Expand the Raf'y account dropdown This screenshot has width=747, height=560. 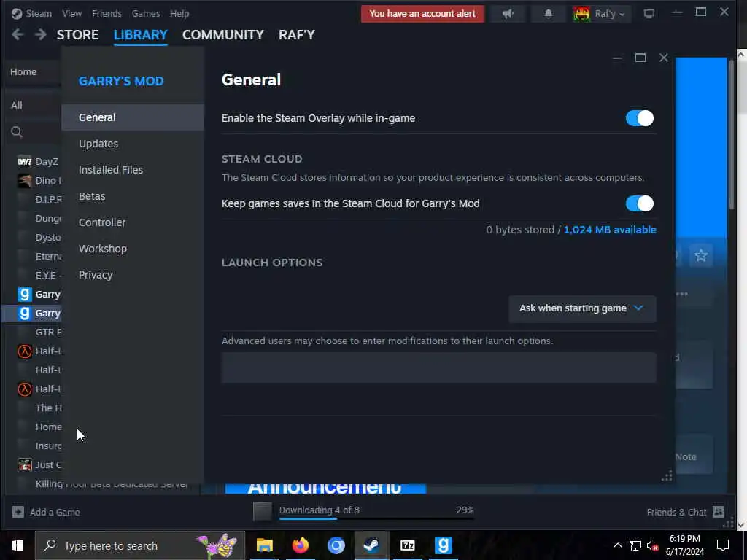point(622,15)
